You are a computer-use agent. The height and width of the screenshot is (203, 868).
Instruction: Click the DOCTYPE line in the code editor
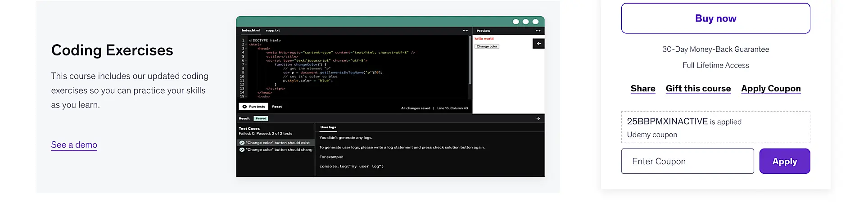(265, 41)
